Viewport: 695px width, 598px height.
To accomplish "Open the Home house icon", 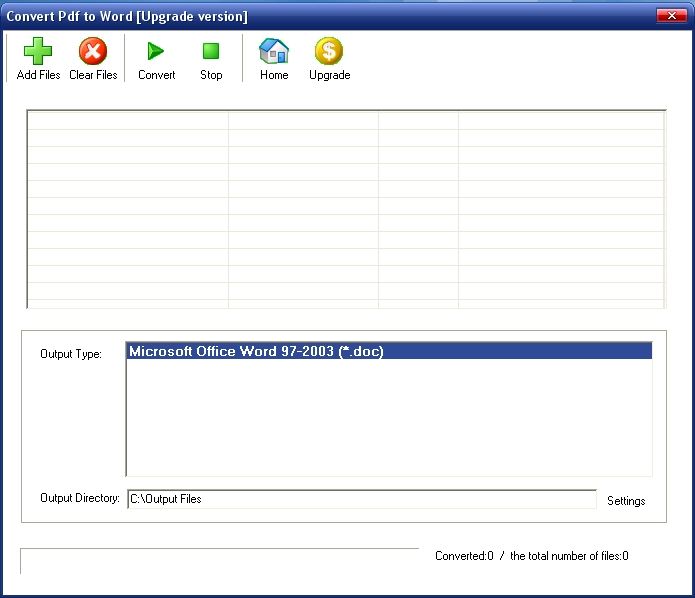I will pos(274,51).
